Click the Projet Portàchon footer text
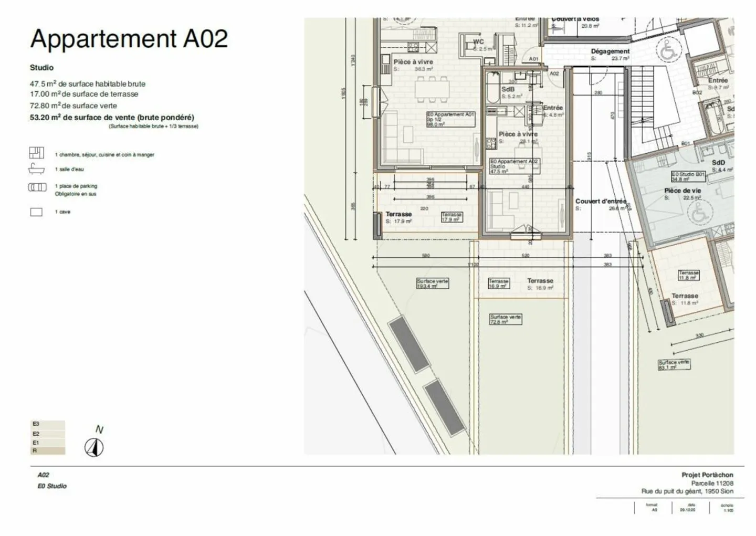The height and width of the screenshot is (536, 756). 707,475
